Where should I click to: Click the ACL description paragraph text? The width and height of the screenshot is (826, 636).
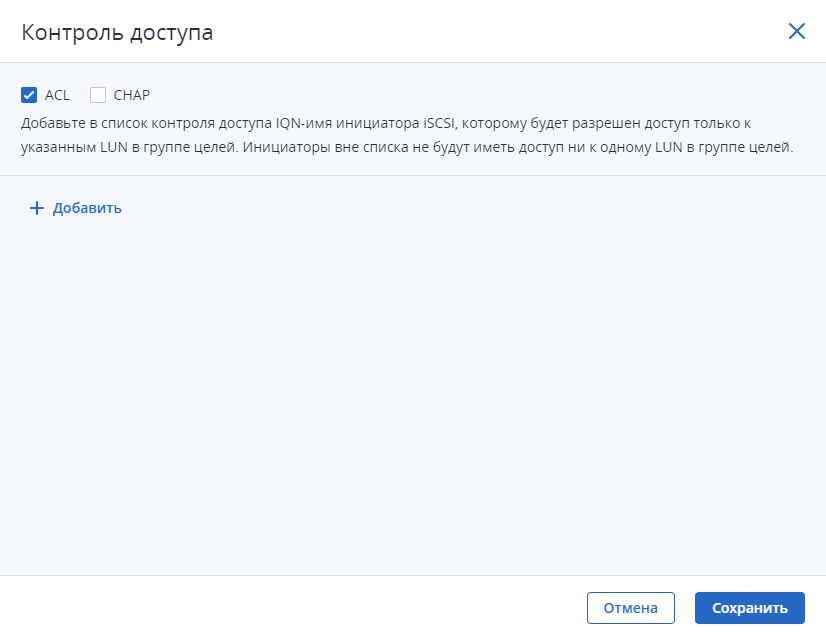pos(407,135)
